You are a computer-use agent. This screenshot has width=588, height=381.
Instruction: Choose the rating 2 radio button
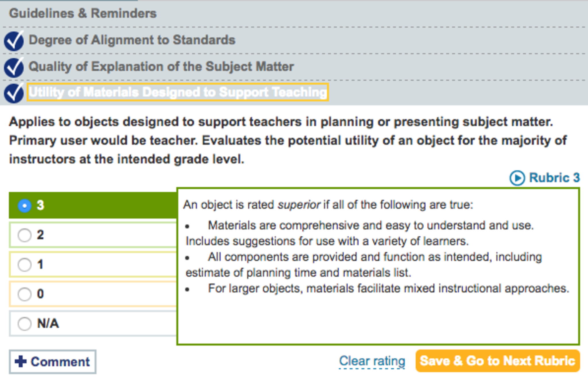(x=24, y=235)
